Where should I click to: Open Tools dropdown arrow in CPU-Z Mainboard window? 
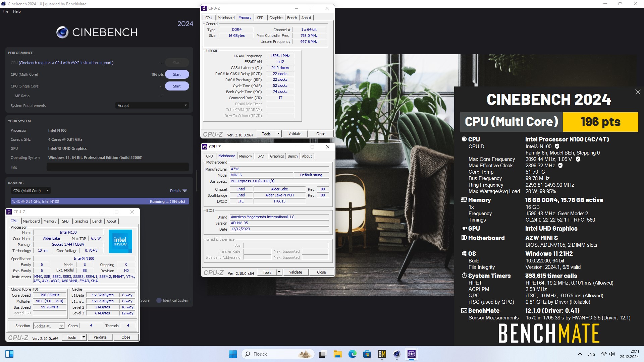(279, 272)
